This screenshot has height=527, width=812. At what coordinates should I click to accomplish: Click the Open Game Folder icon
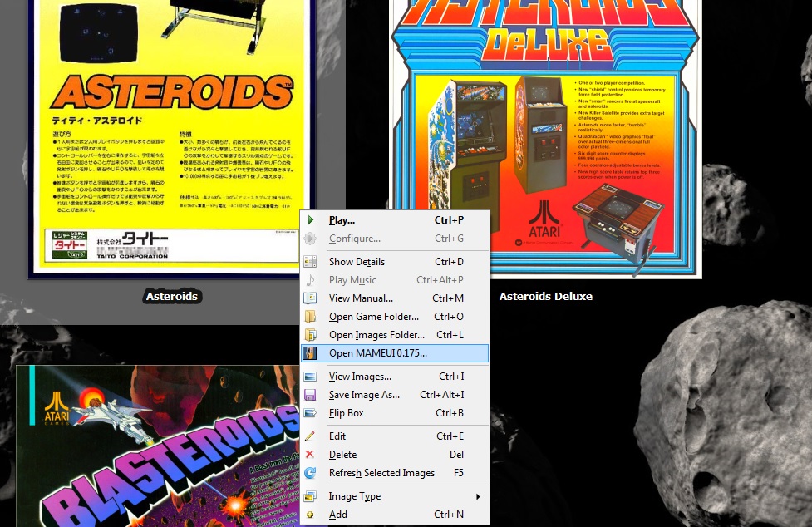click(310, 317)
